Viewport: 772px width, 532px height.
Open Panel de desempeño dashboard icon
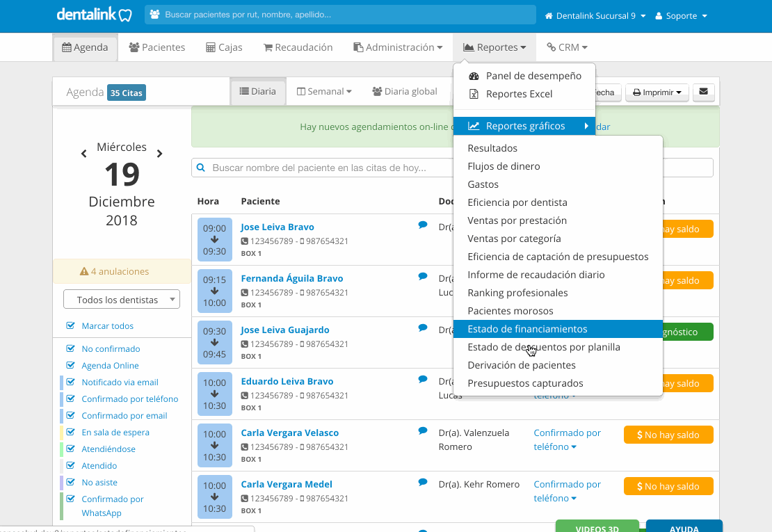coord(474,76)
